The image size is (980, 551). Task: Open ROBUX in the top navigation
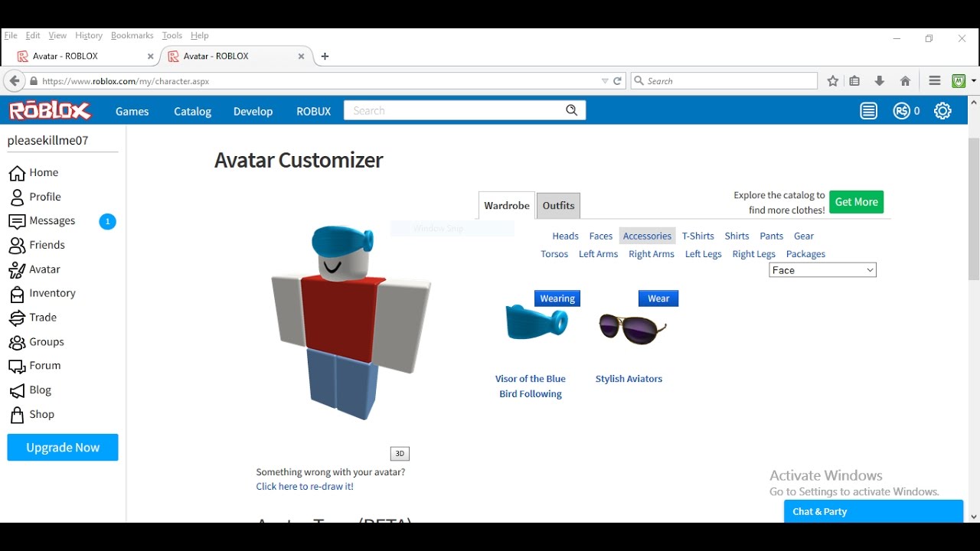coord(314,111)
